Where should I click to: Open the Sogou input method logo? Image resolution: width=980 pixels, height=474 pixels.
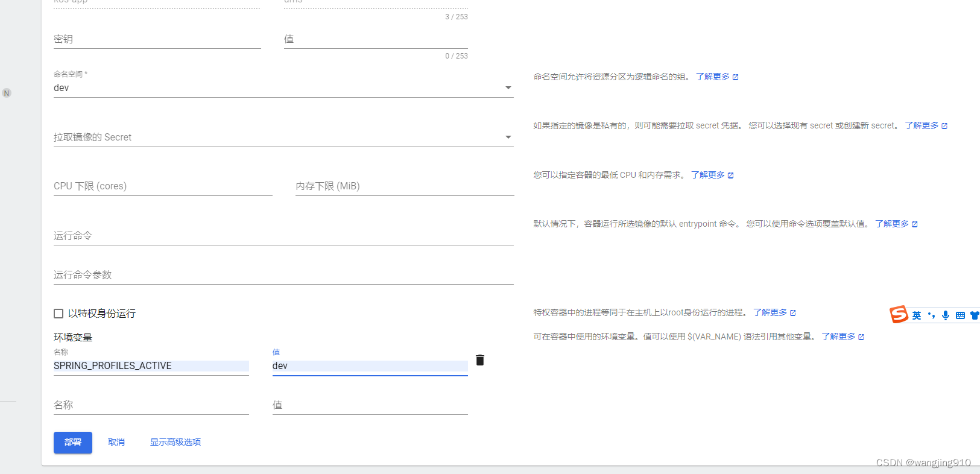tap(899, 314)
